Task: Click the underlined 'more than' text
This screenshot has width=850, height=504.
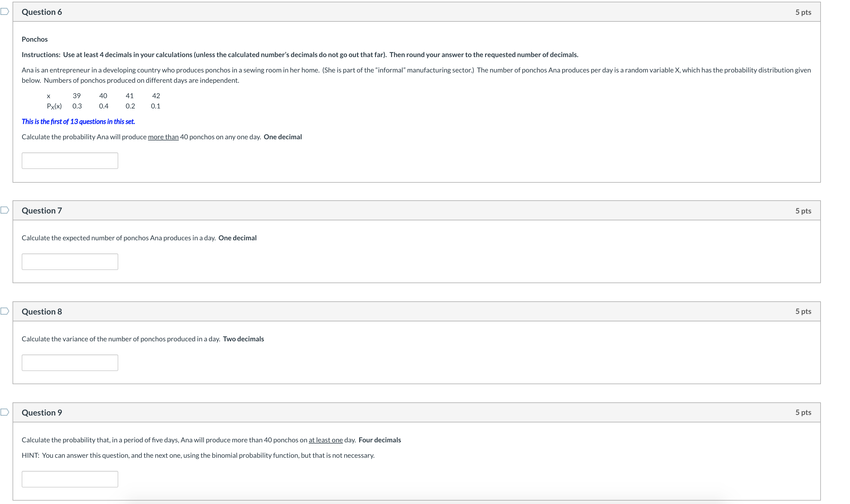Action: click(x=163, y=137)
